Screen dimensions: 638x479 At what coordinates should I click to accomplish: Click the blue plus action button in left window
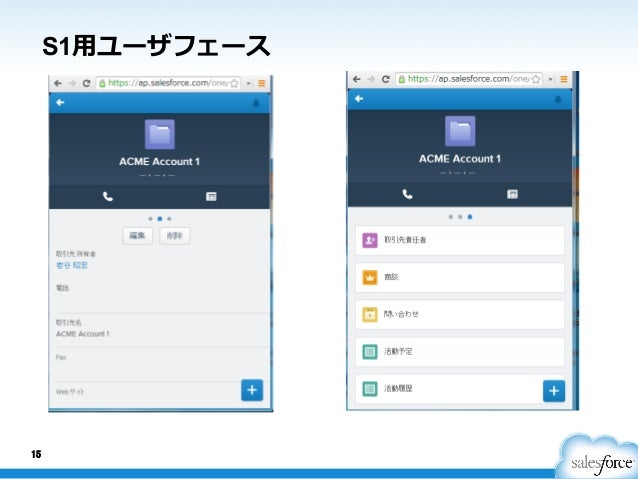252,390
